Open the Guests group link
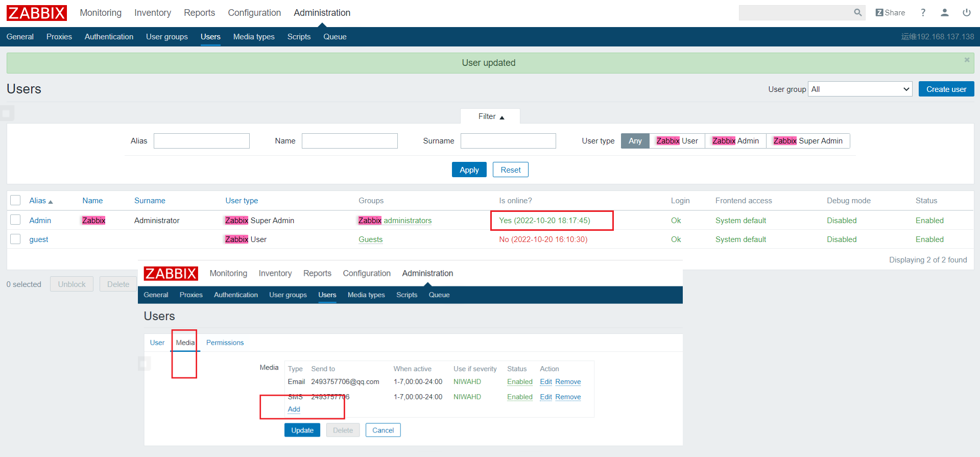 pos(370,239)
